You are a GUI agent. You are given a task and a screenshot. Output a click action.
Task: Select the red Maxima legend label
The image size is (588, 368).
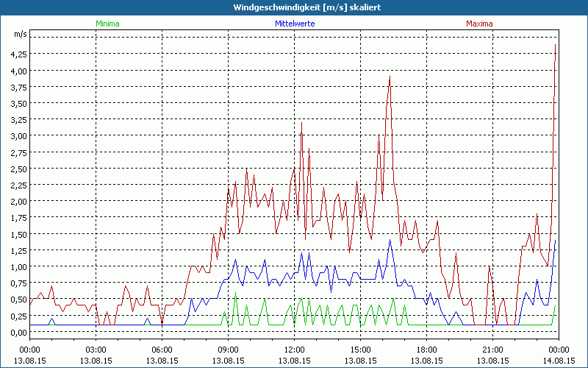tap(481, 24)
